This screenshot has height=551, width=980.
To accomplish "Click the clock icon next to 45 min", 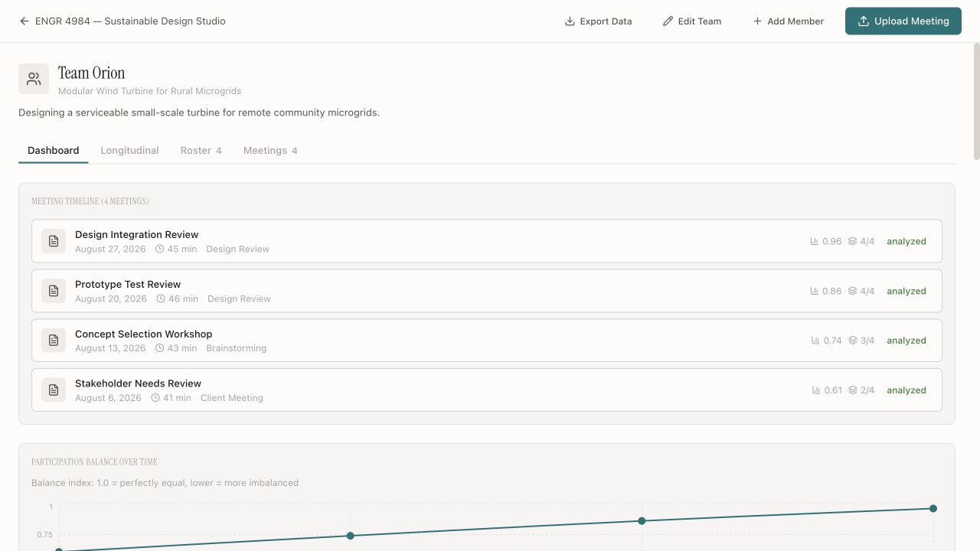I will 160,249.
